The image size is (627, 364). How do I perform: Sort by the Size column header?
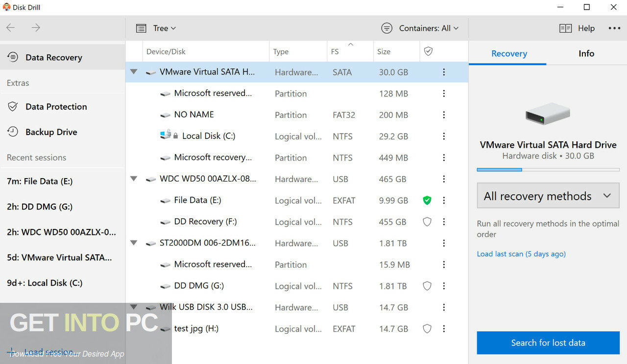point(396,51)
